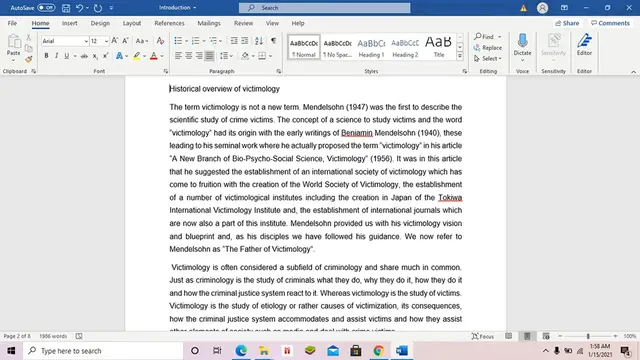Switch to Web Layout view icon
The height and width of the screenshot is (360, 640).
pos(546,336)
